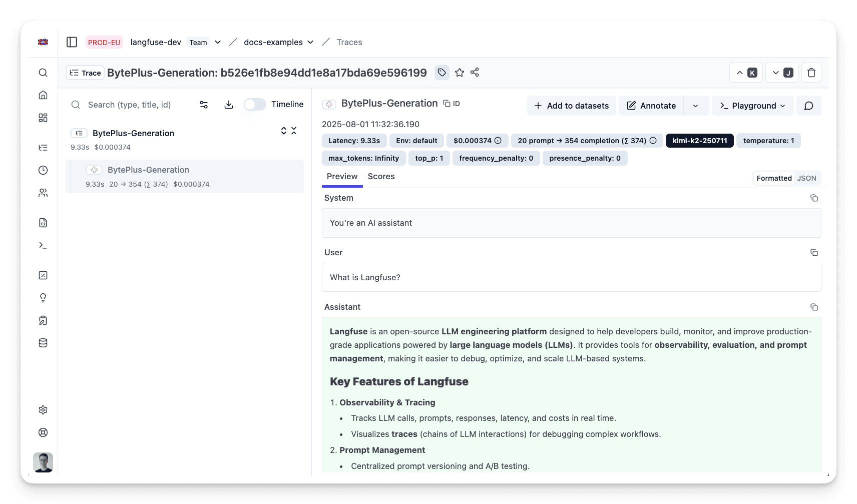Viewport: 857px width, 504px height.
Task: Delete the trace with the trash icon
Action: [811, 73]
